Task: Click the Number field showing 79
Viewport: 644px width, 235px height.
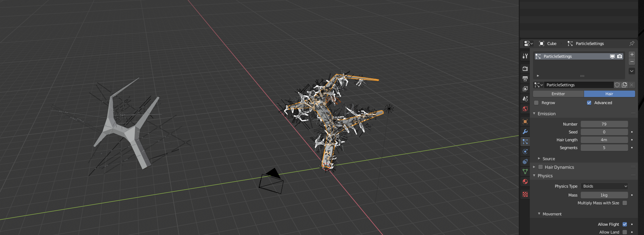Action: pyautogui.click(x=604, y=124)
